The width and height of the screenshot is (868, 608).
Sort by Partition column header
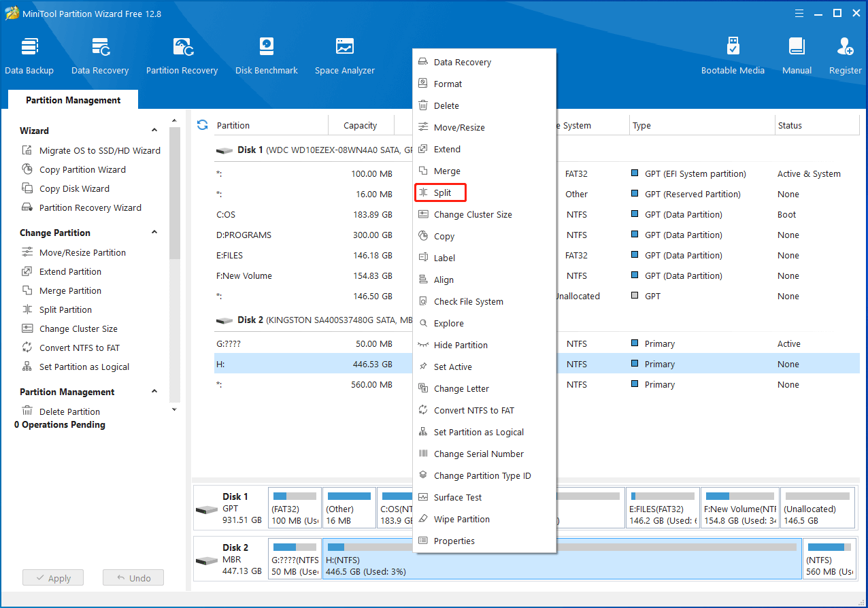click(x=270, y=125)
